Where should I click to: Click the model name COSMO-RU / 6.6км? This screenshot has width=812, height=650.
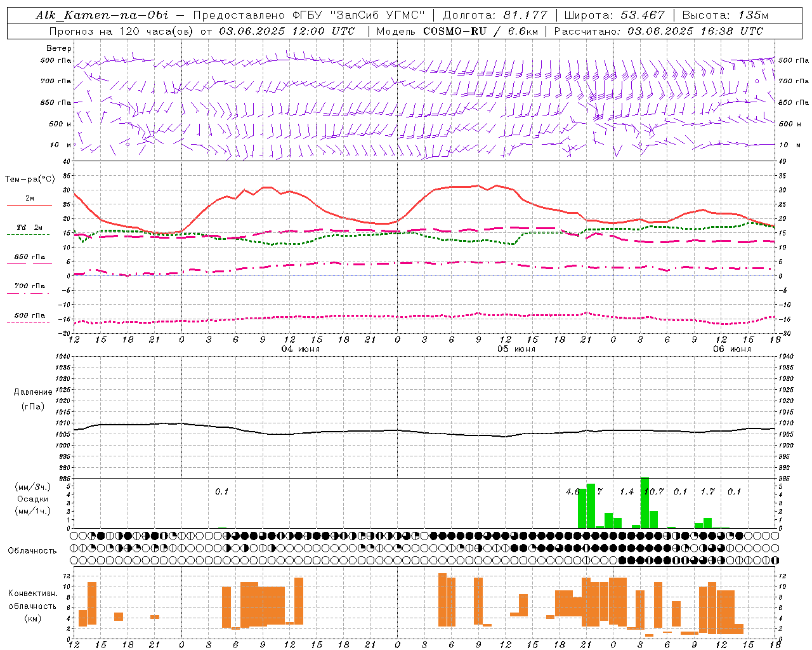click(480, 31)
